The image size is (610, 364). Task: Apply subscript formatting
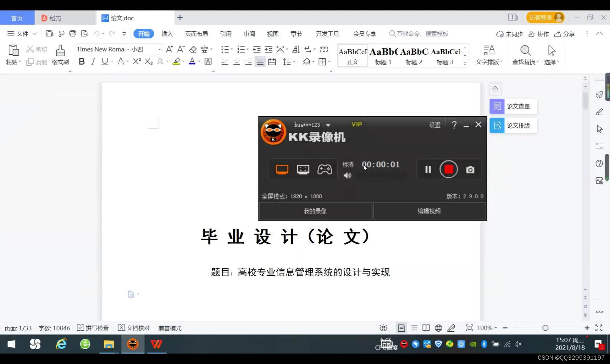(149, 61)
